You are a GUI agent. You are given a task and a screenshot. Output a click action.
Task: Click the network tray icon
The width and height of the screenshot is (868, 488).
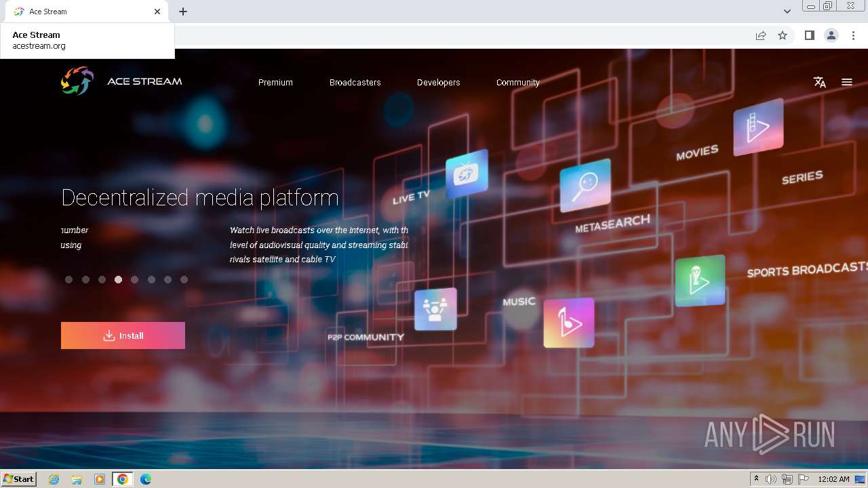coord(787,479)
